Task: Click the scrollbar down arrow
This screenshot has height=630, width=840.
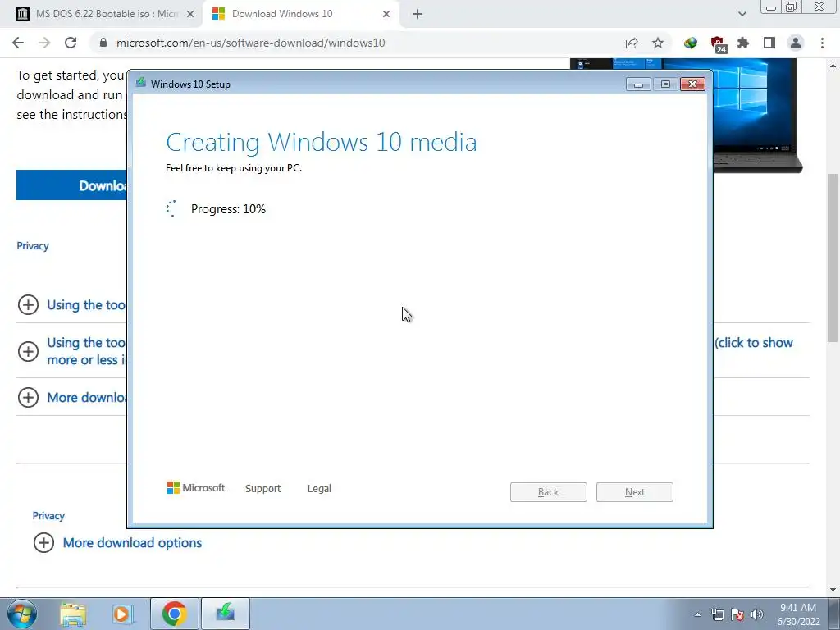Action: [833, 590]
